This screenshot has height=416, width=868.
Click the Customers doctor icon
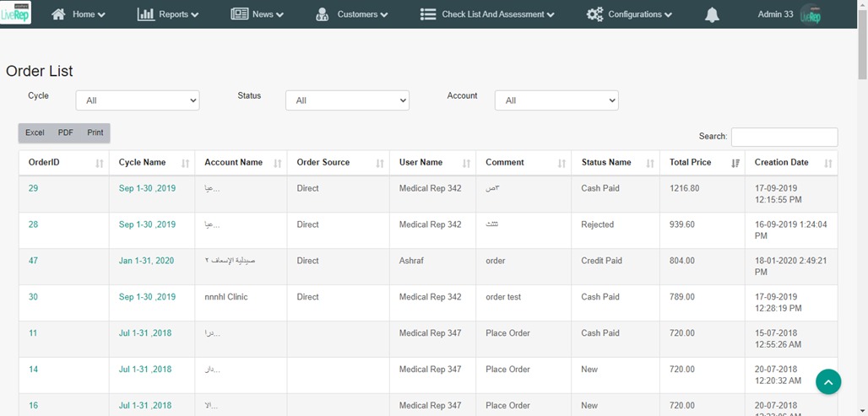pyautogui.click(x=323, y=14)
